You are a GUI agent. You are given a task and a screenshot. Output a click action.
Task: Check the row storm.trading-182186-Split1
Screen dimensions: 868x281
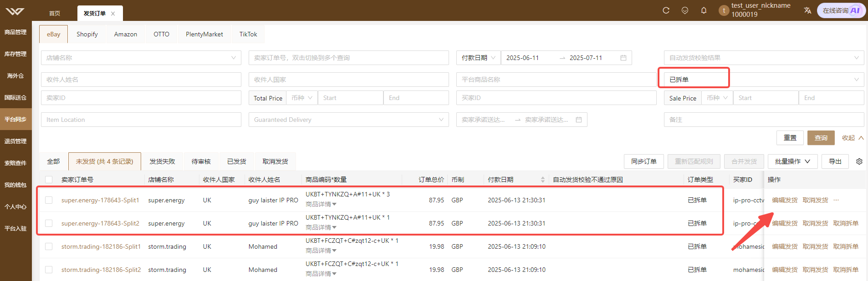pyautogui.click(x=49, y=246)
